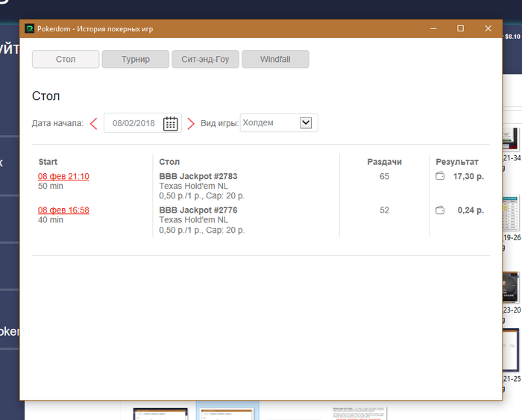Open session link 08 фев 16:58
Viewport: 522px width, 420px height.
tap(63, 210)
